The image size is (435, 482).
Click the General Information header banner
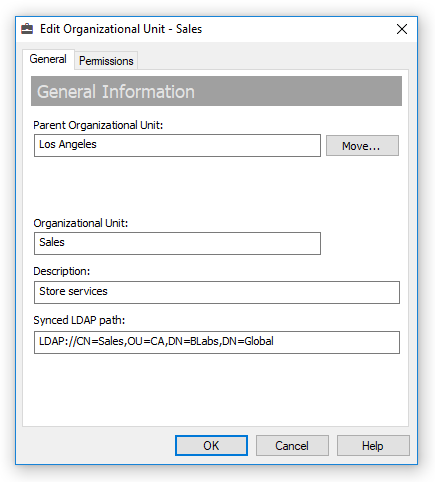click(x=216, y=91)
